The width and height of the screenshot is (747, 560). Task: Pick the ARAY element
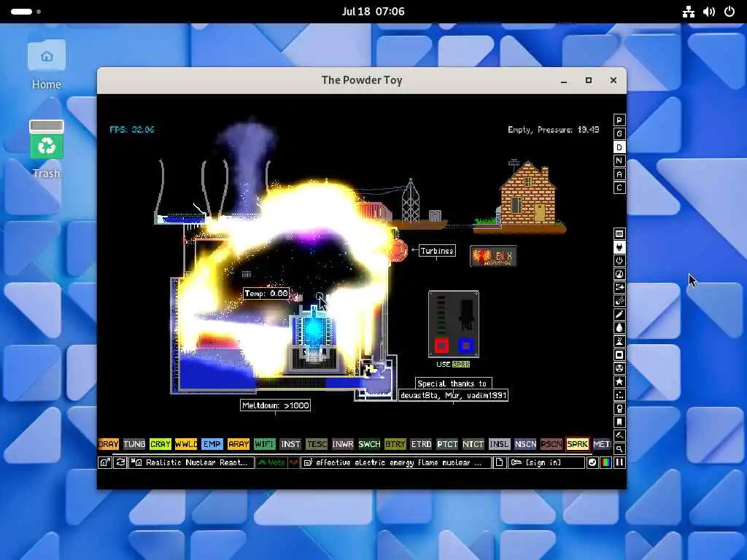click(x=239, y=444)
